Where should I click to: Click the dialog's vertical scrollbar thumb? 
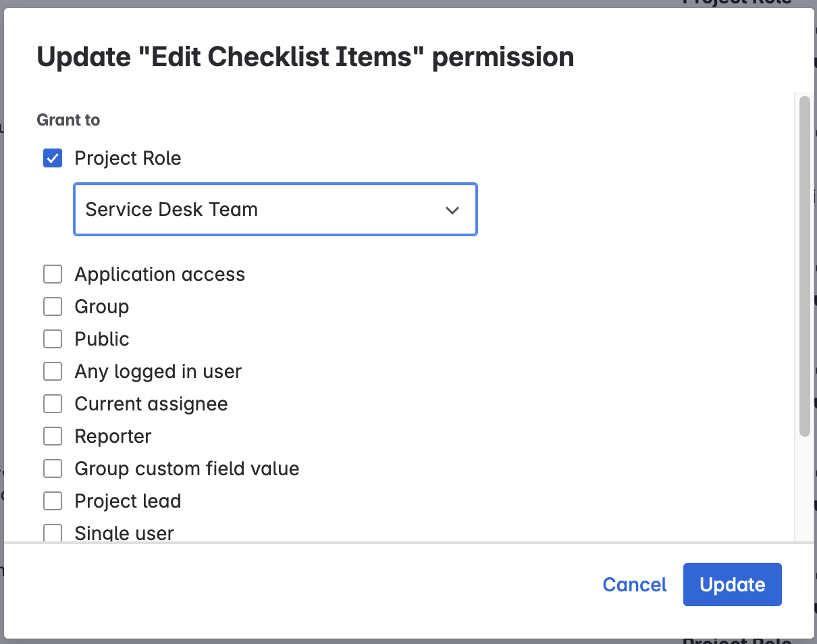804,267
